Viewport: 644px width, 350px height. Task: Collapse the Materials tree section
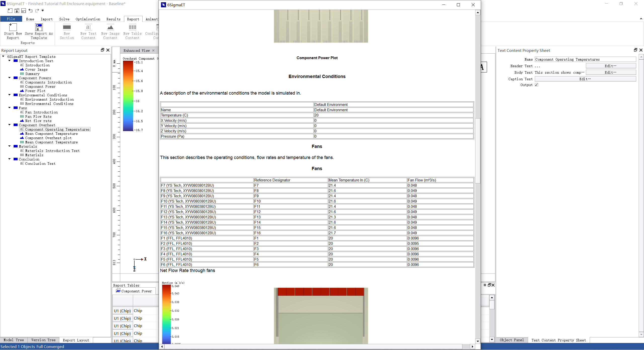[x=10, y=146]
